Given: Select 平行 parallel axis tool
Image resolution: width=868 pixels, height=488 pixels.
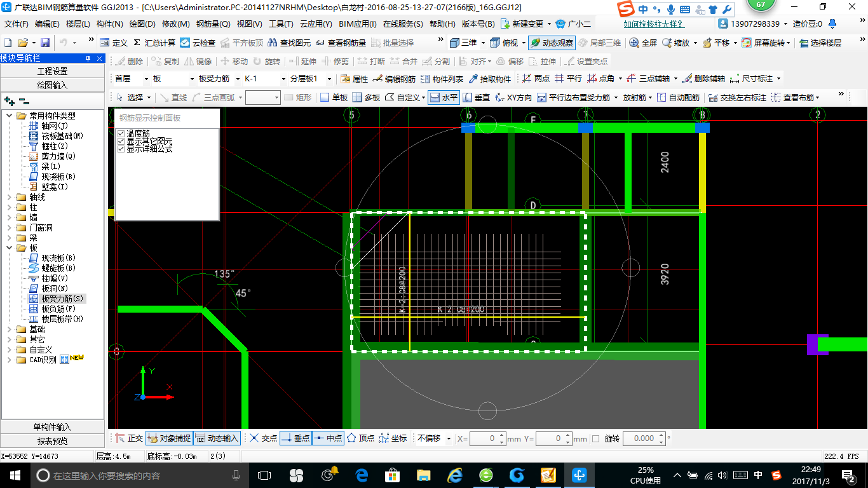Looking at the screenshot, I should [x=568, y=79].
